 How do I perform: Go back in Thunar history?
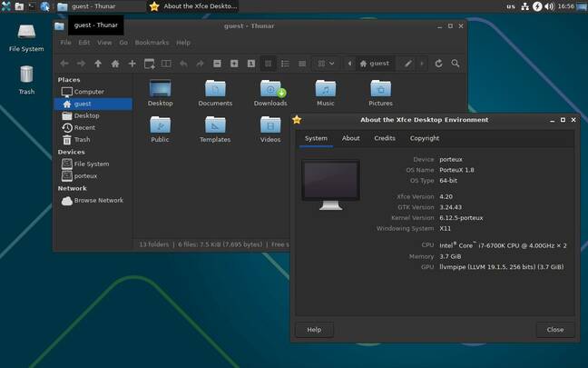pos(64,64)
